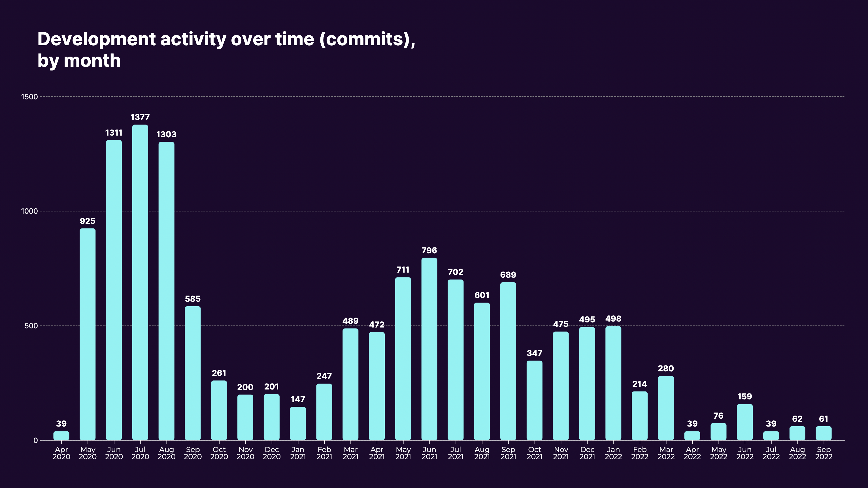The width and height of the screenshot is (868, 488).
Task: Select the May 2020 bar with 925 commits
Action: [x=87, y=334]
